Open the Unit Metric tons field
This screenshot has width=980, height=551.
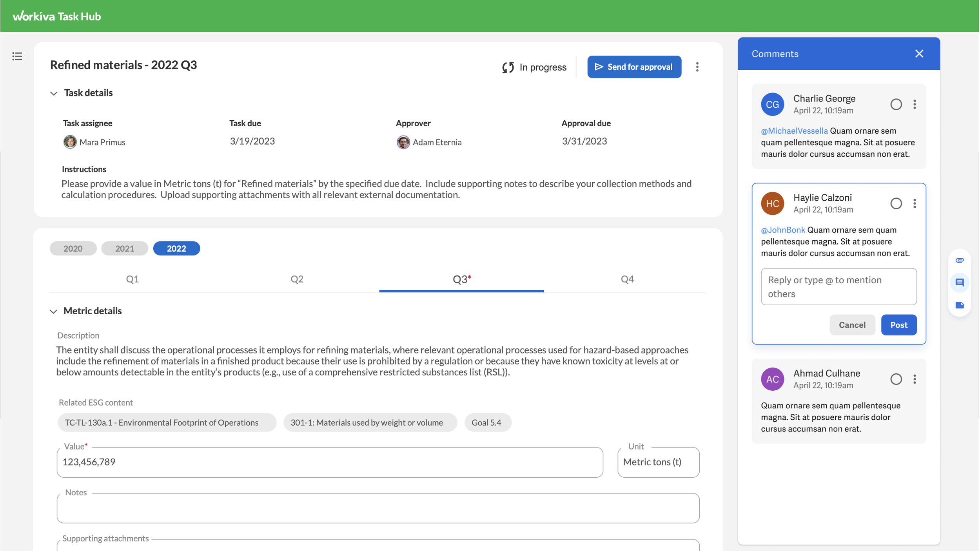click(x=658, y=462)
